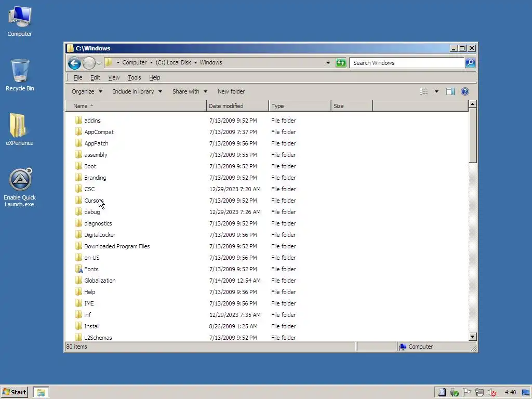Image resolution: width=532 pixels, height=399 pixels.
Task: Click the debug folder's 12/29/2023 7:26 AM date
Action: click(x=235, y=212)
